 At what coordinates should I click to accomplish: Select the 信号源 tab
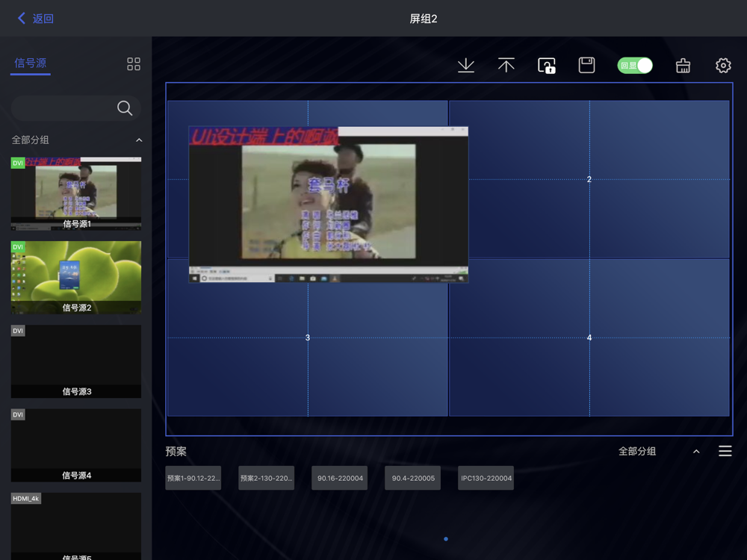point(31,63)
